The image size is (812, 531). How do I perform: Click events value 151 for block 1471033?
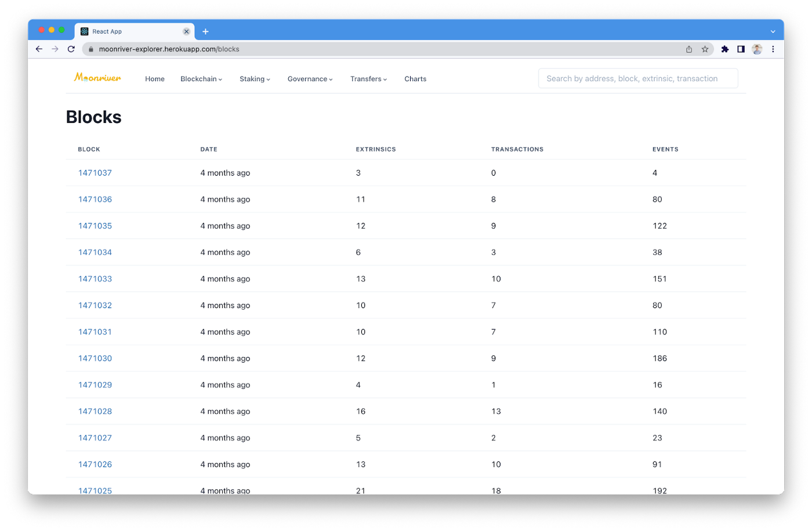[x=659, y=279]
